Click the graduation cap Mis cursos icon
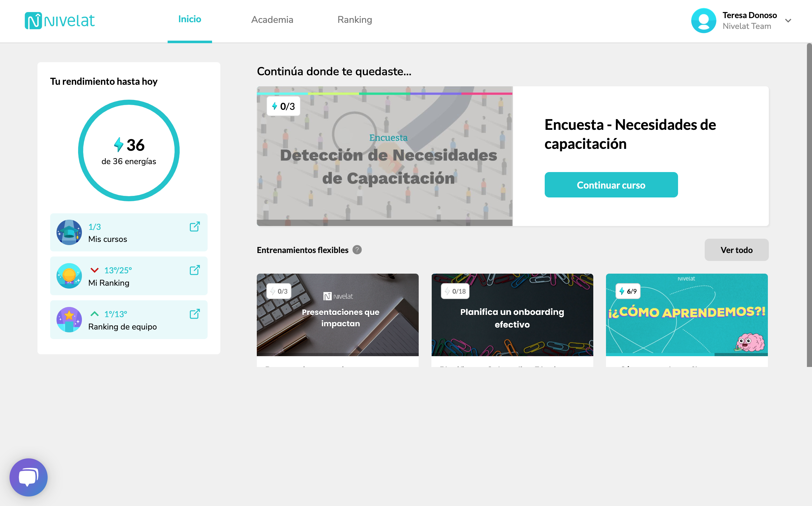The image size is (812, 506). tap(69, 232)
